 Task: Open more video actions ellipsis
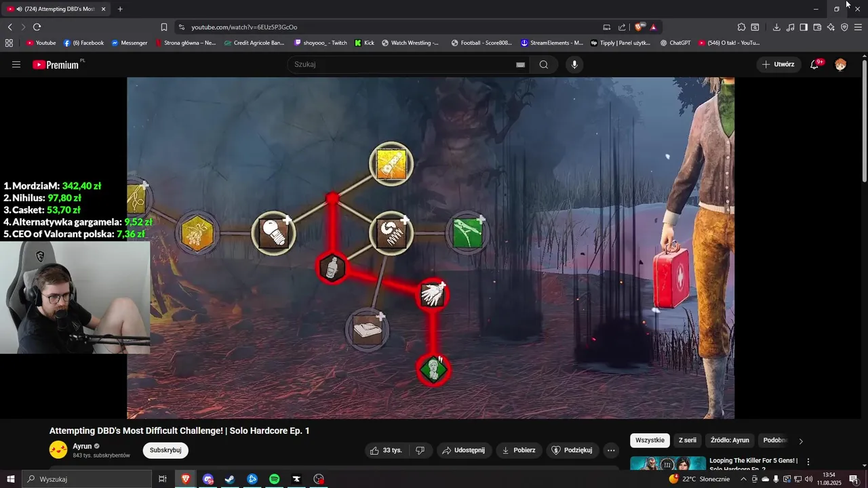[611, 450]
